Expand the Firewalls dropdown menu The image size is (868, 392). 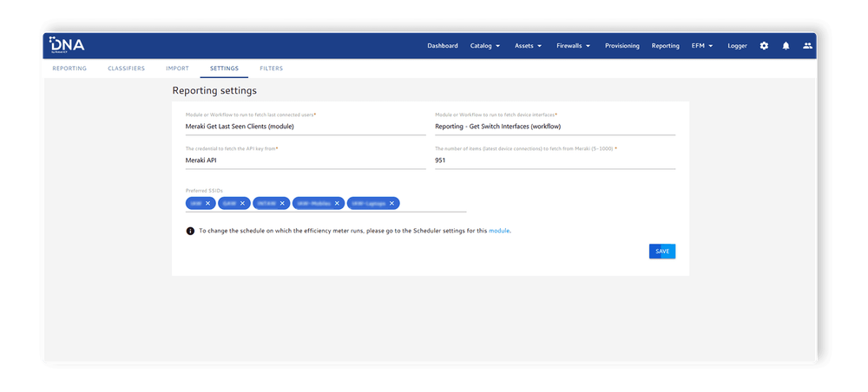click(573, 46)
